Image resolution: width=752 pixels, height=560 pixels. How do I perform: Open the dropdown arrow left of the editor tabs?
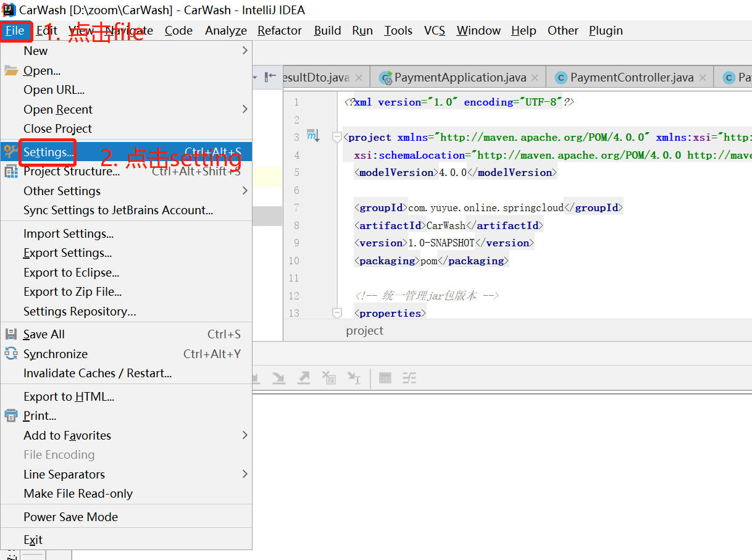pyautogui.click(x=256, y=78)
